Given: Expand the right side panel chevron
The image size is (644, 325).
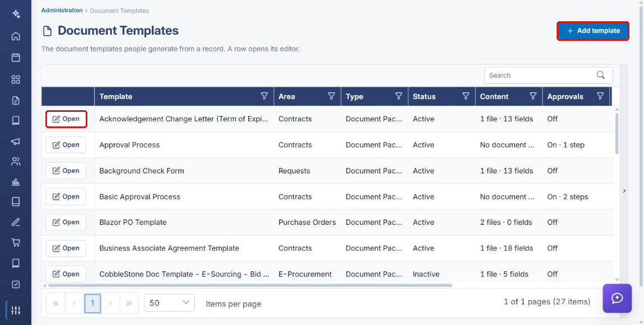Looking at the screenshot, I should (x=624, y=191).
